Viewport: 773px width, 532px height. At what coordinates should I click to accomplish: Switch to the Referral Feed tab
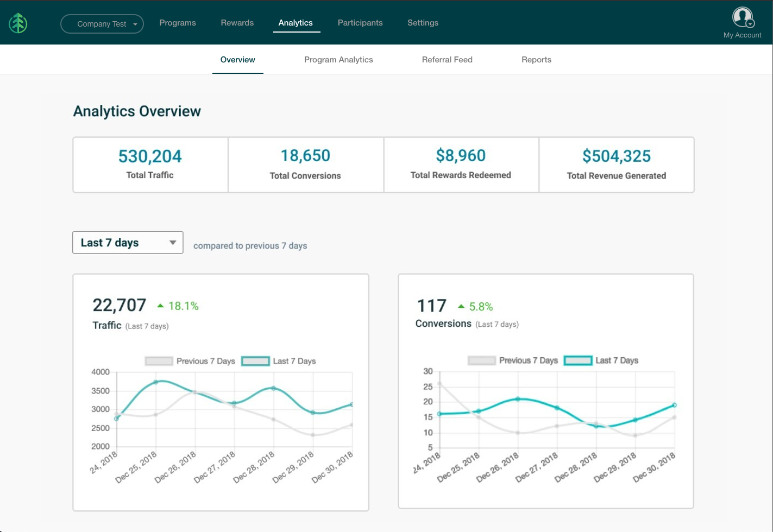[x=447, y=60]
